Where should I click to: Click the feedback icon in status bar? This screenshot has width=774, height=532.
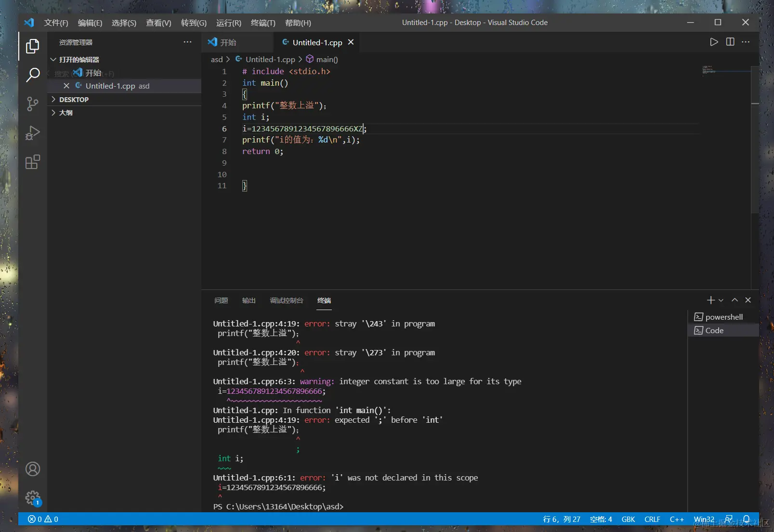[729, 519]
